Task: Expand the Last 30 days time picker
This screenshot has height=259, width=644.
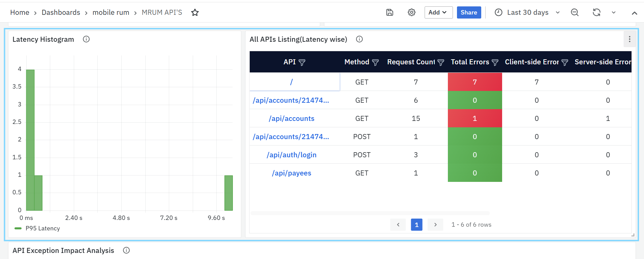Action: point(527,12)
